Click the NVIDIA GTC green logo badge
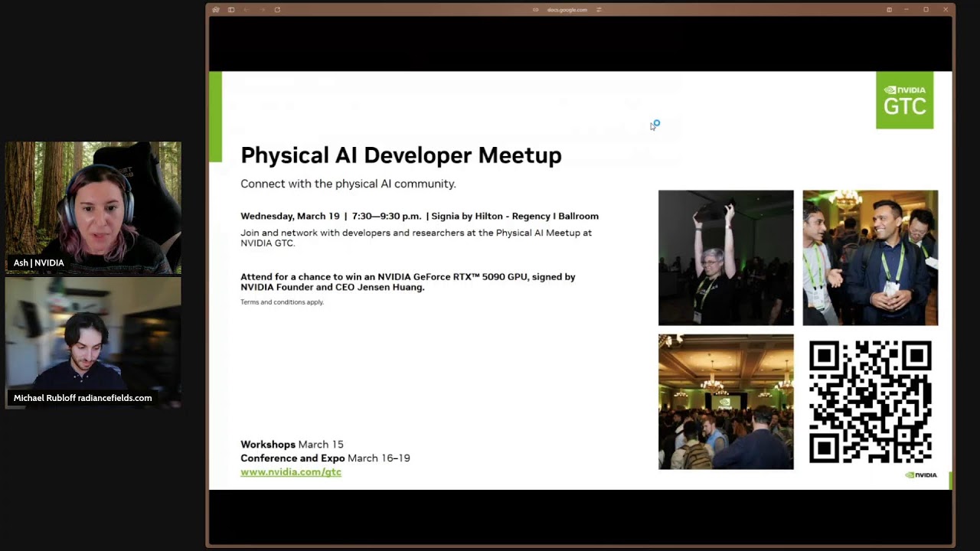This screenshot has height=551, width=980. click(x=904, y=100)
